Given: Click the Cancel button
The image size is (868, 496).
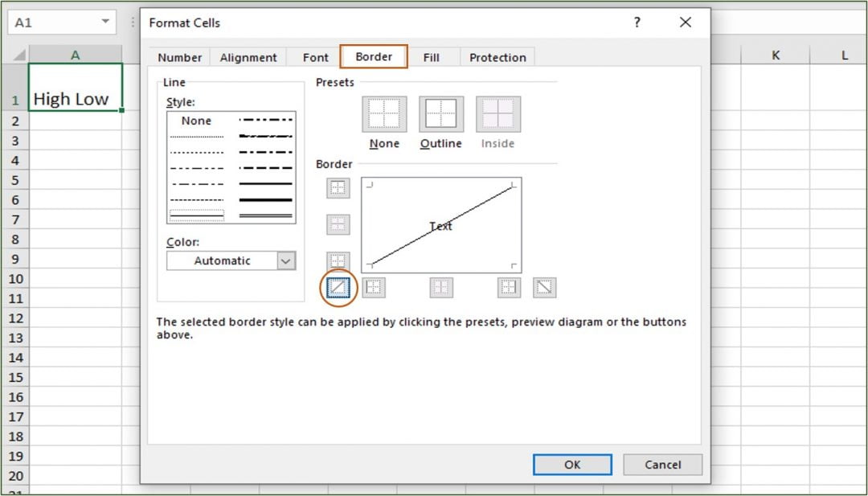Looking at the screenshot, I should (662, 465).
